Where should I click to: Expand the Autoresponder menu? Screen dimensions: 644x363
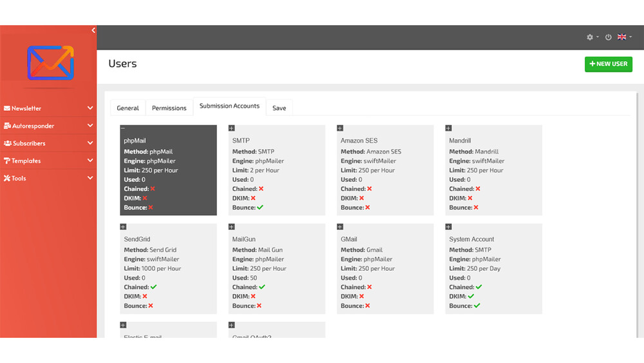pos(48,126)
